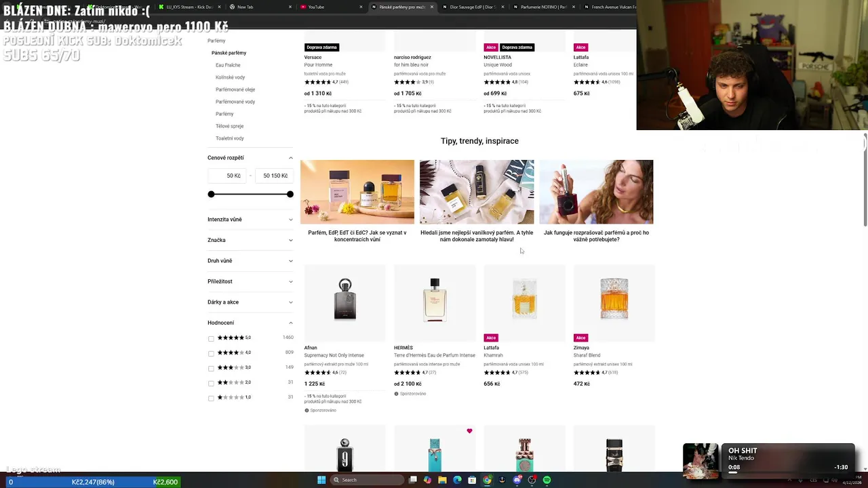Open the Tělové spreje subcategory
The height and width of the screenshot is (488, 868).
pyautogui.click(x=229, y=126)
